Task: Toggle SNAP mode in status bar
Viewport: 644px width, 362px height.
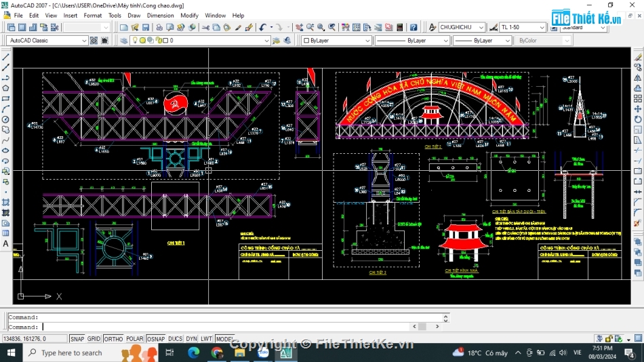Action: point(77,339)
